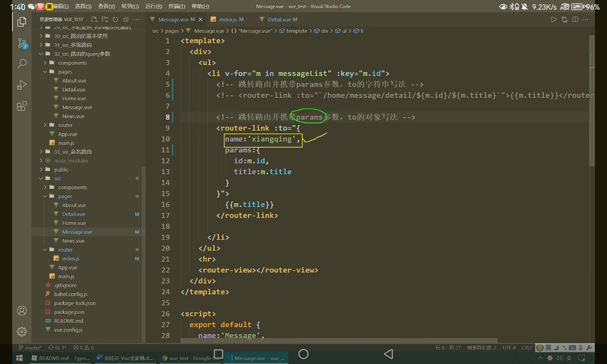Expand the public folder
Screen dimensions: 607x364
pyautogui.click(x=61, y=170)
